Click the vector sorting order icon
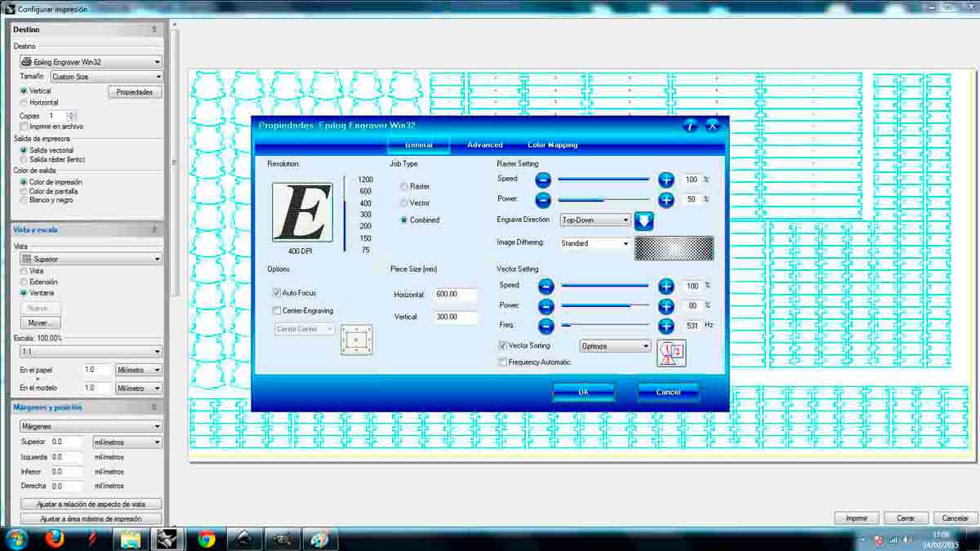Screen dimensions: 980x551 (x=671, y=353)
